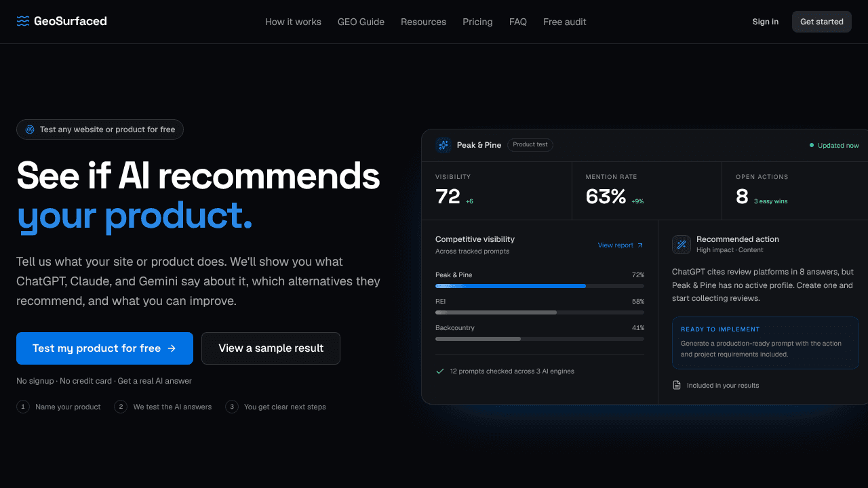This screenshot has width=868, height=488.
Task: Click the Sign in link
Action: pos(766,22)
